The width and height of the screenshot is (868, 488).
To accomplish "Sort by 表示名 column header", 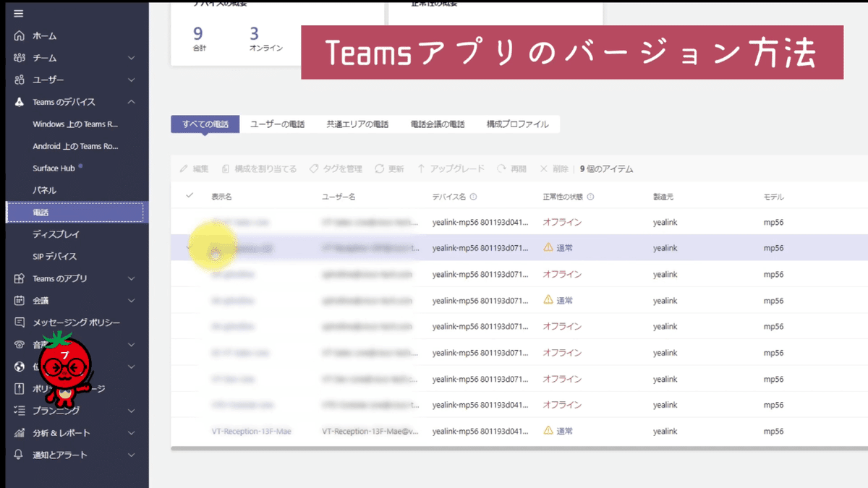I will coord(221,197).
